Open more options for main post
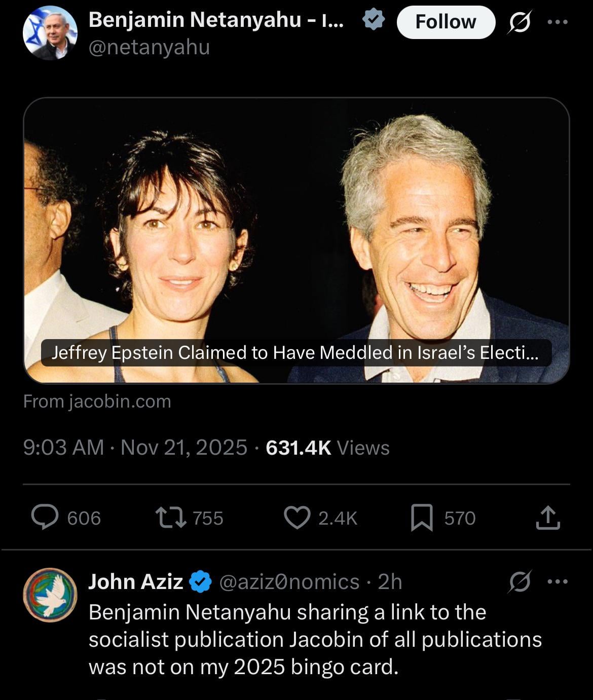 (558, 22)
